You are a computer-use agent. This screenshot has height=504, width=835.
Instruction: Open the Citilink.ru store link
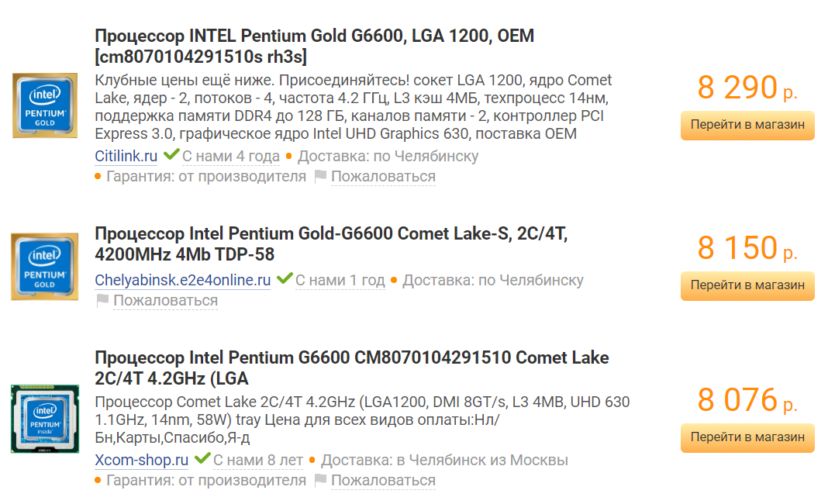pyautogui.click(x=126, y=155)
